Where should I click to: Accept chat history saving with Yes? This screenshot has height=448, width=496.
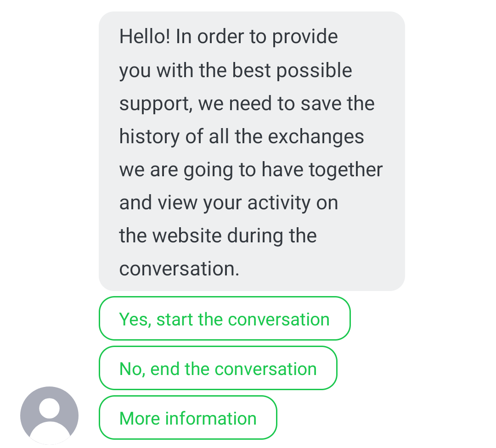(x=224, y=319)
